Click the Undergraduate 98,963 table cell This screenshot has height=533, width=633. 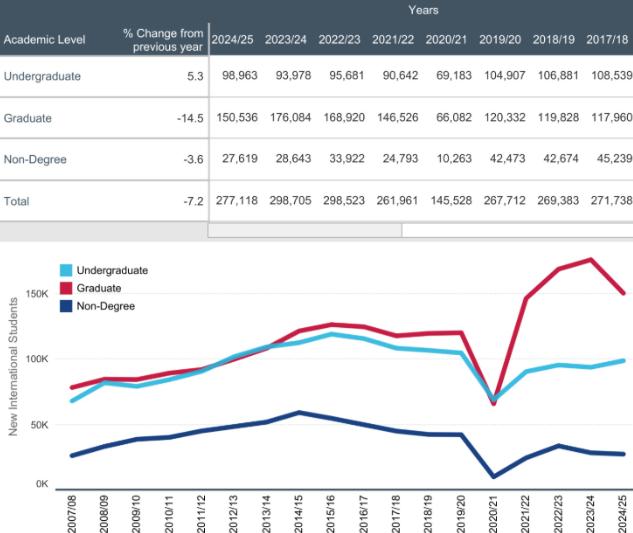[x=234, y=76]
